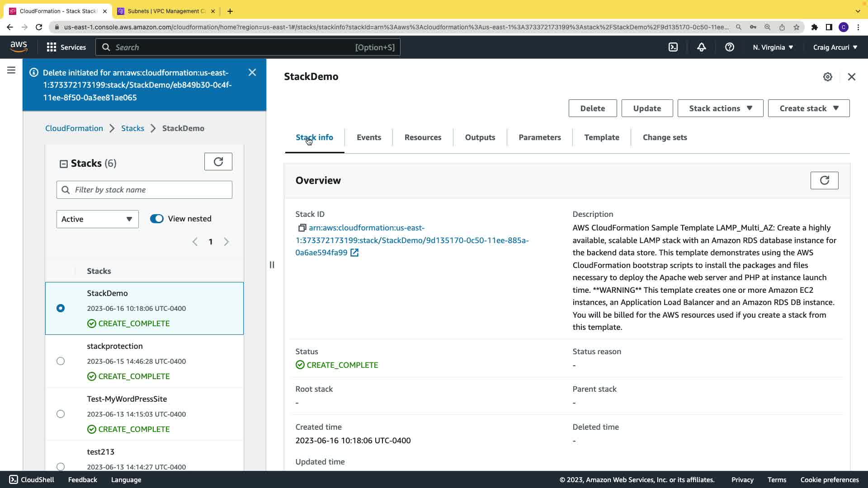Viewport: 868px width, 488px height.
Task: Open the Active filter dropdown
Action: 97,219
